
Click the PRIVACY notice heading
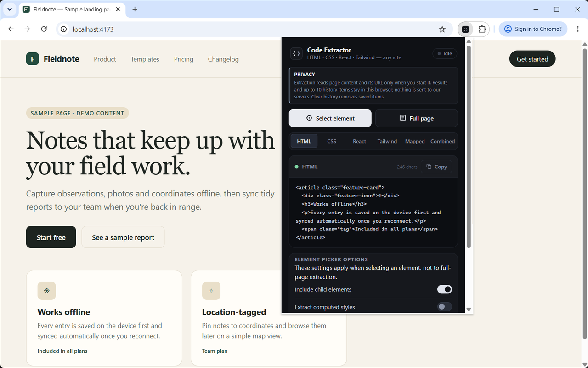[x=305, y=74]
